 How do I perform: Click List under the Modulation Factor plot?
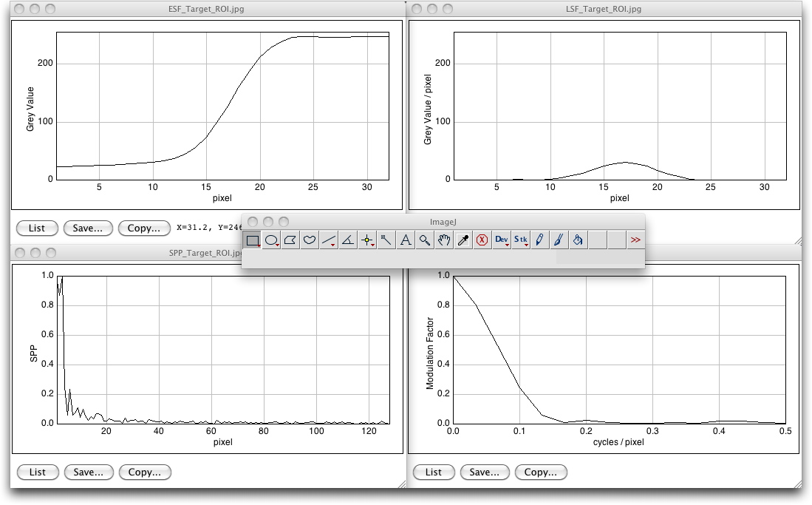pos(434,472)
